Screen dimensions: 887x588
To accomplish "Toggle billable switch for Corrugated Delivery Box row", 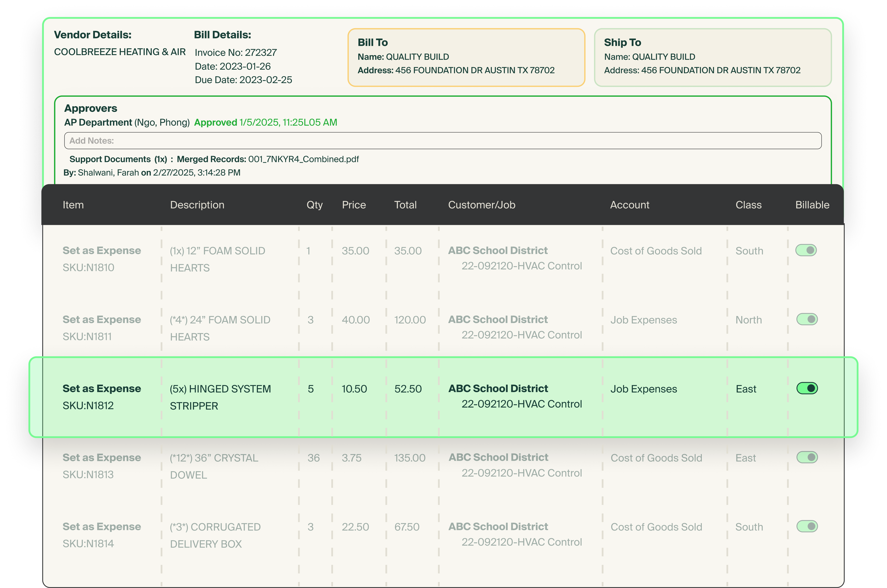I will pos(807,526).
